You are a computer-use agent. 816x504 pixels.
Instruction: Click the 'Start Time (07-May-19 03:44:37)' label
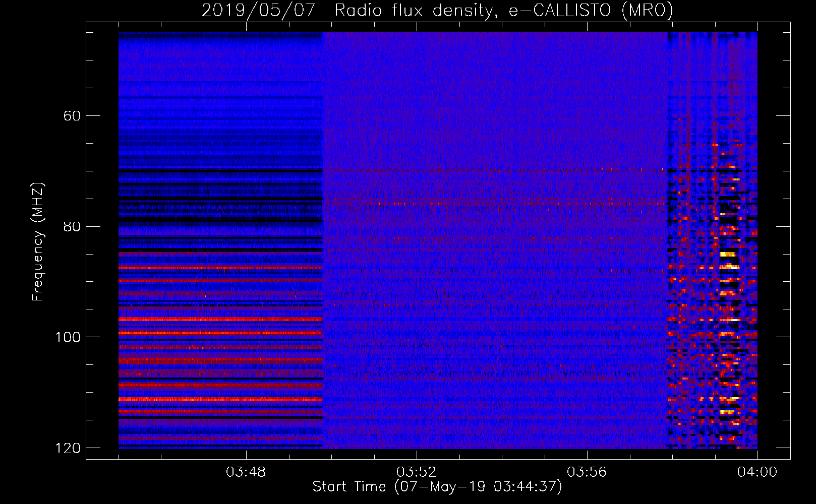(x=437, y=486)
